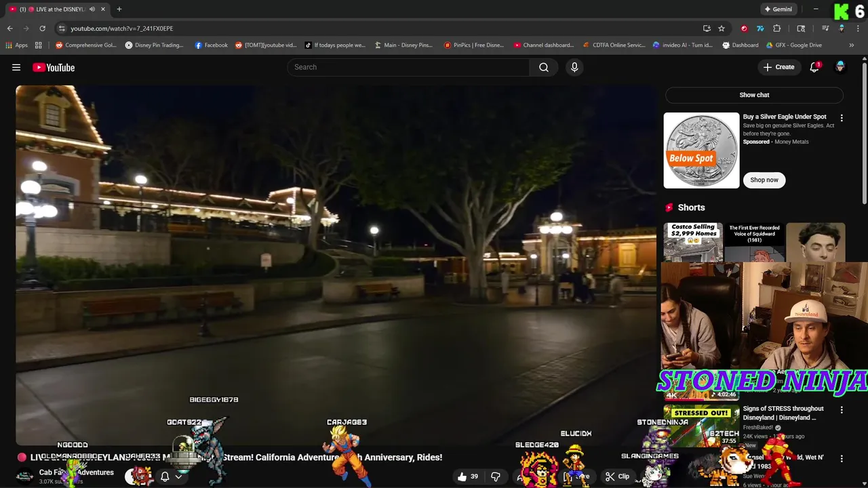Click the page vertical scrollbar

[865, 132]
